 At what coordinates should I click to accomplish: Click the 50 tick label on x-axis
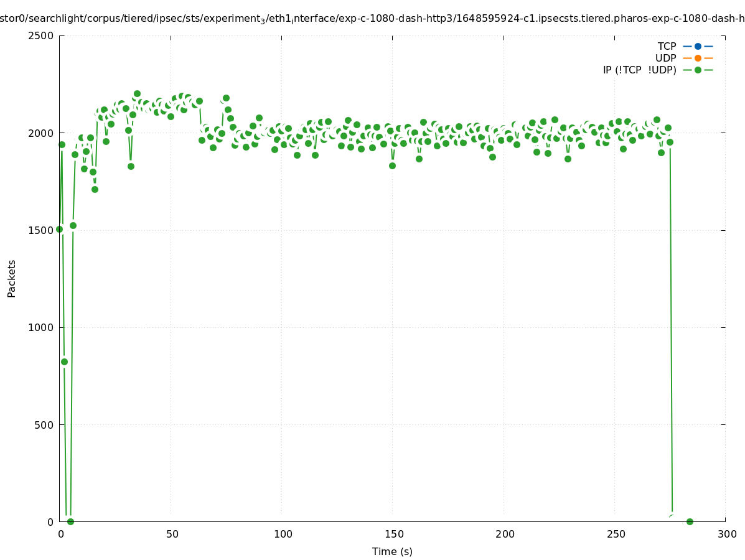click(172, 534)
